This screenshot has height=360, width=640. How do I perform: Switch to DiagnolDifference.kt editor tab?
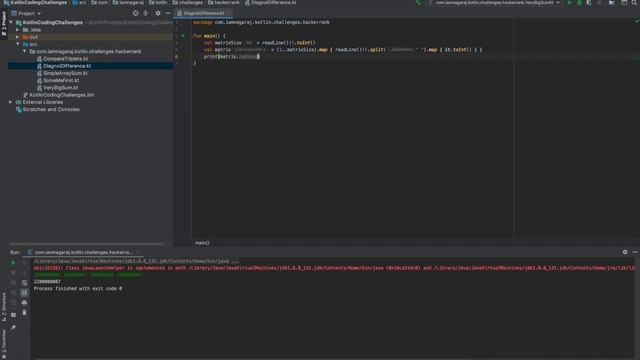(x=203, y=13)
